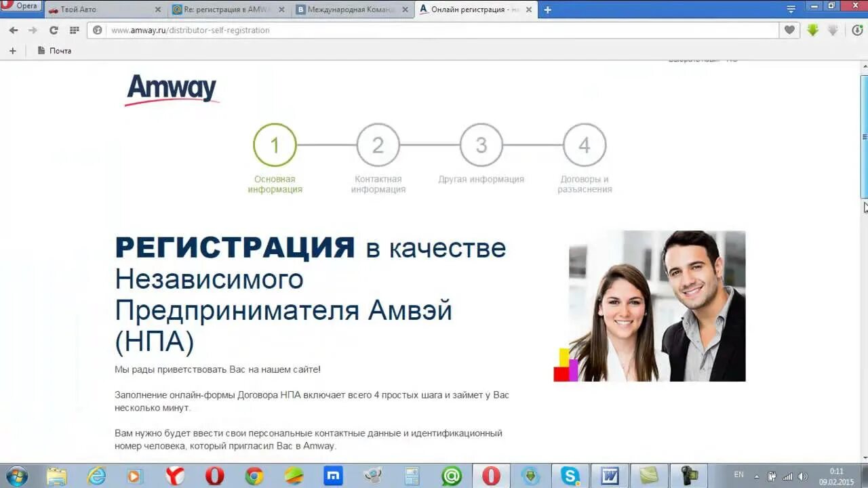Click the Amway logo
This screenshot has height=488, width=868.
(x=172, y=89)
